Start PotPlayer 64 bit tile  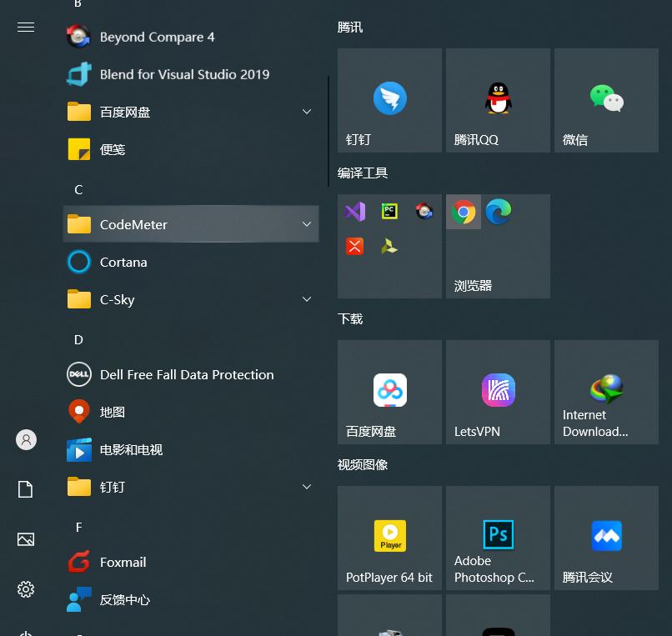coord(389,538)
